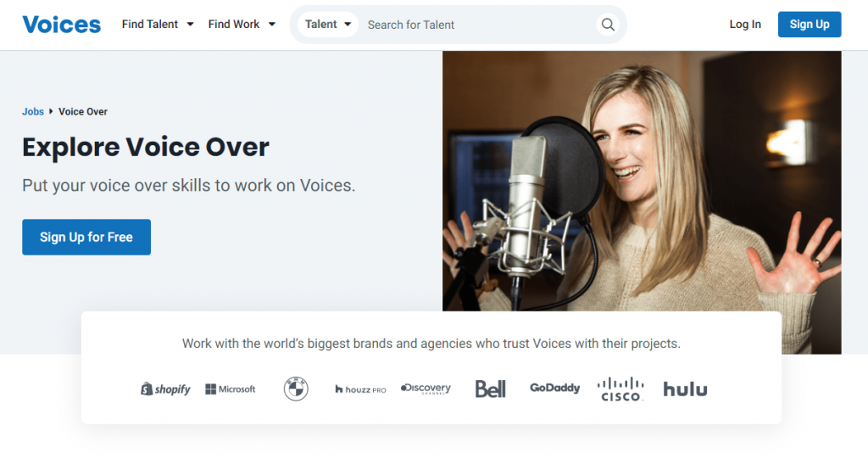This screenshot has width=868, height=465.
Task: Click the "Work with the world's biggest brands" text
Action: (431, 344)
